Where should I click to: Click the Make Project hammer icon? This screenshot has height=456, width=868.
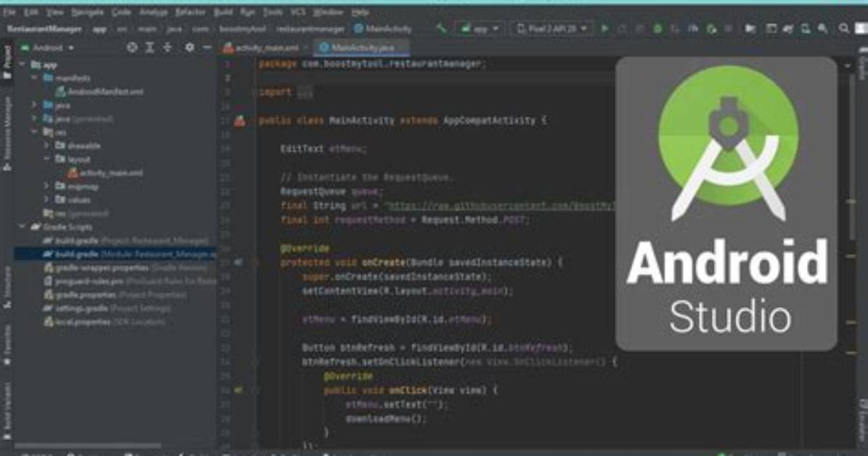[442, 28]
